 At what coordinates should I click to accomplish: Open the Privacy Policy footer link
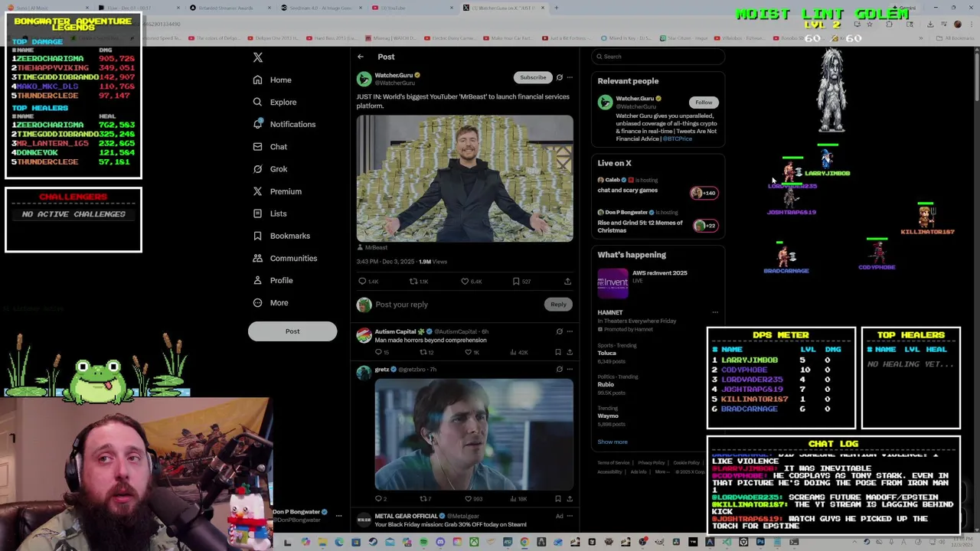coord(652,463)
